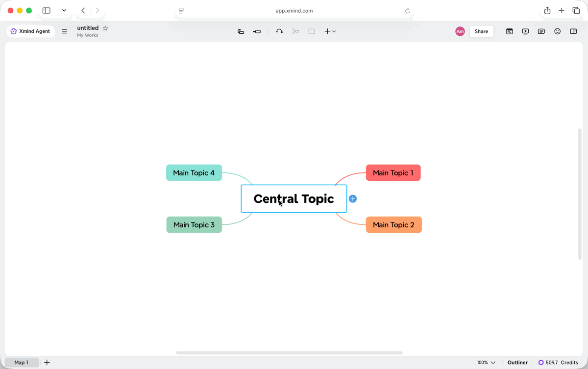View the 509.7 Credits balance
Screen dimensions: 588x369
pos(558,363)
